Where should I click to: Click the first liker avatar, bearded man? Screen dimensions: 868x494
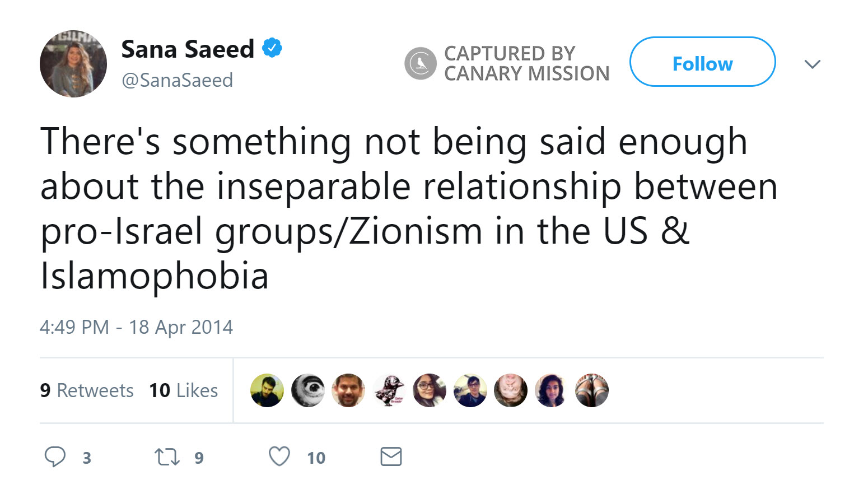point(267,390)
